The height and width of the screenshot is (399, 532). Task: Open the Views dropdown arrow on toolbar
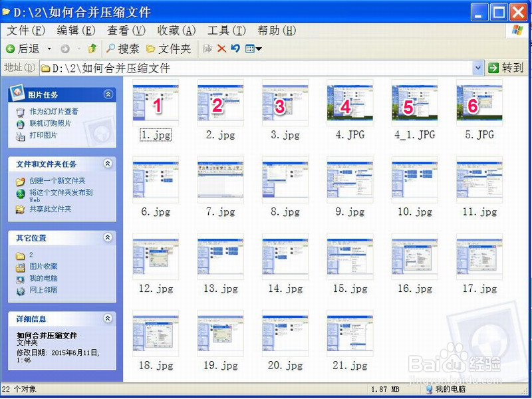[x=257, y=49]
